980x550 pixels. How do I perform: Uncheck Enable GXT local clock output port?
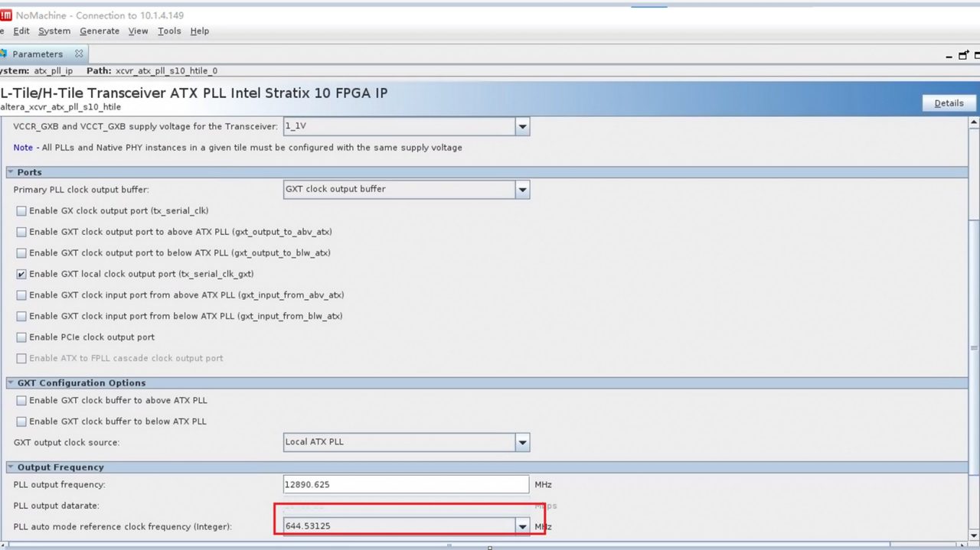[21, 274]
